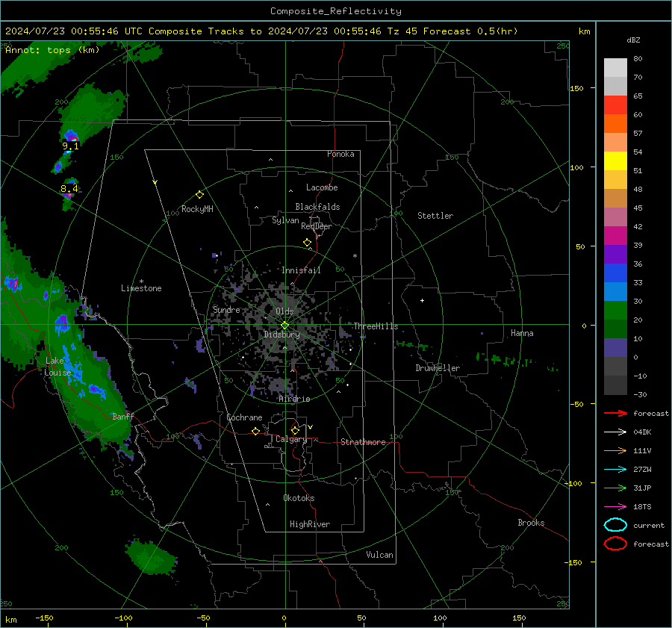
Task: Click the ThreeHills town label
Action: click(x=376, y=326)
